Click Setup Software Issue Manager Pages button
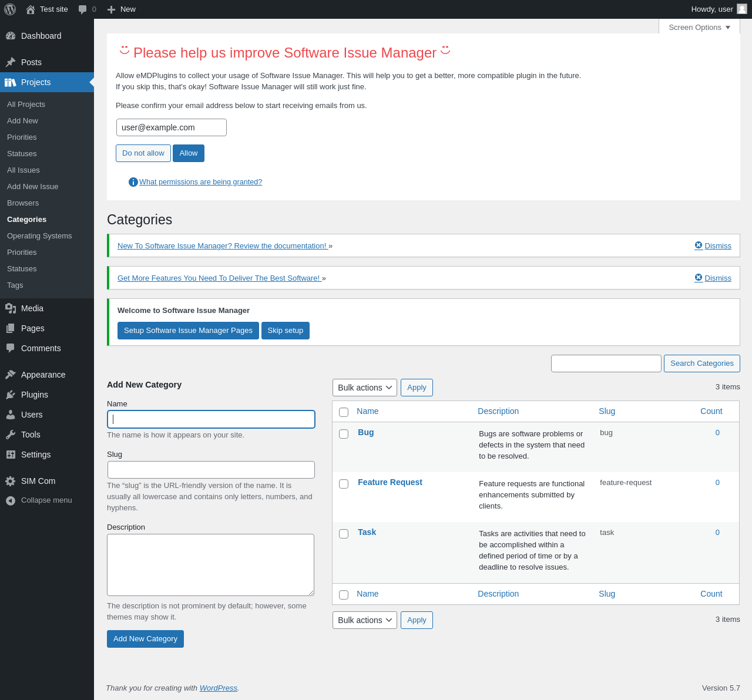752x700 pixels. coord(188,331)
